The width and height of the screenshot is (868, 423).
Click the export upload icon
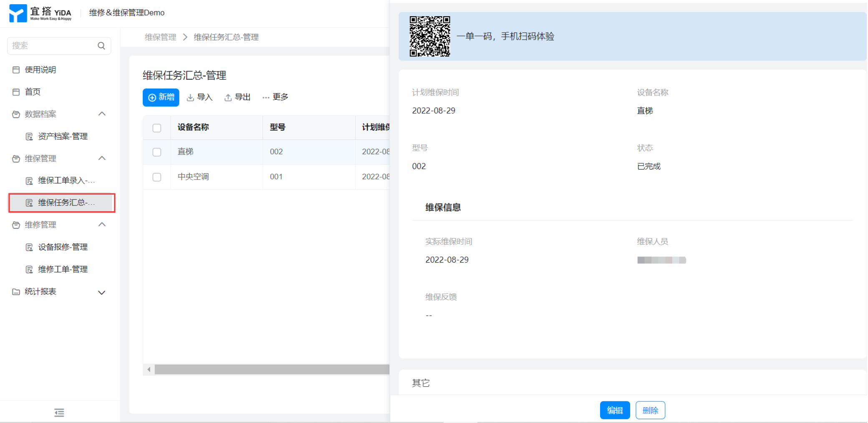coord(228,98)
